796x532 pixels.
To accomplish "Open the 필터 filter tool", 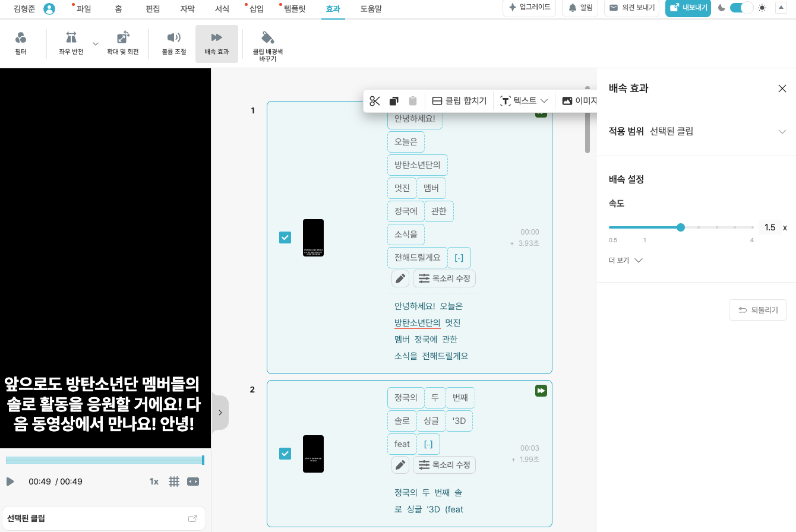I will click(21, 43).
